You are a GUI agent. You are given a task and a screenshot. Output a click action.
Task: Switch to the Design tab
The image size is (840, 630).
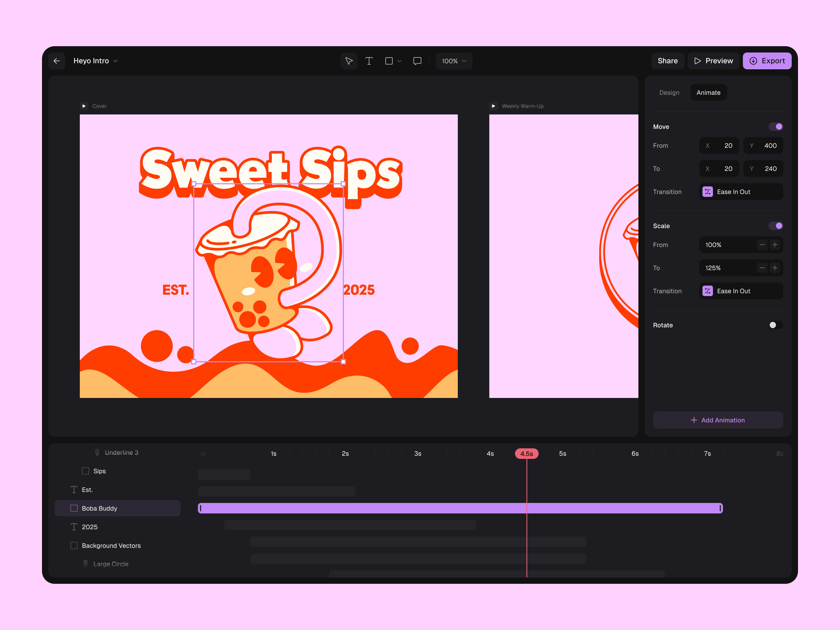click(669, 92)
